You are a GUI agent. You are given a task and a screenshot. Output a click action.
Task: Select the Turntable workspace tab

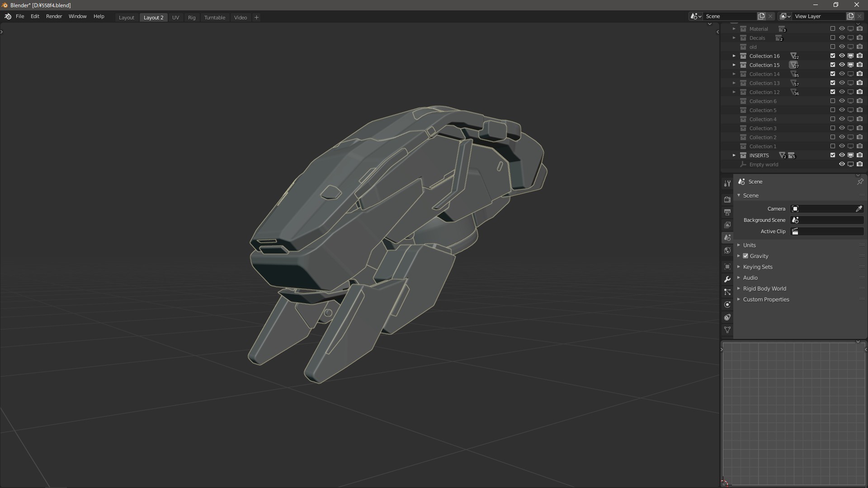pos(214,17)
